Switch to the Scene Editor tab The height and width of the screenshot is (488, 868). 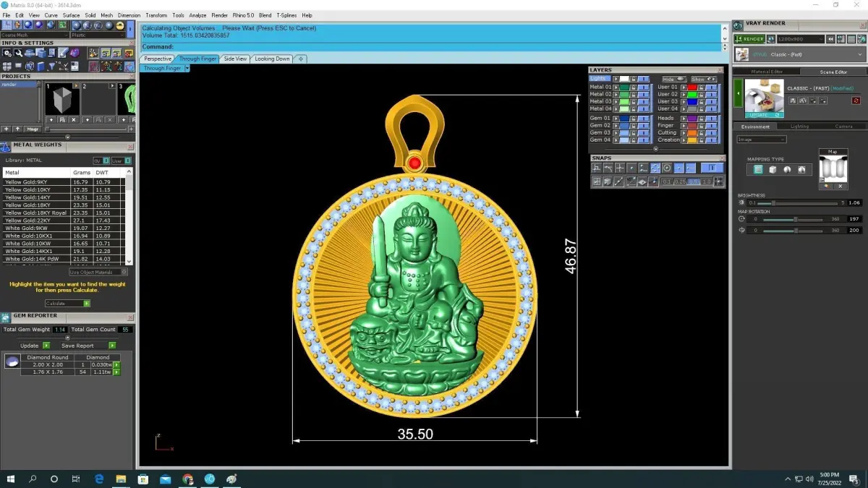click(x=833, y=72)
